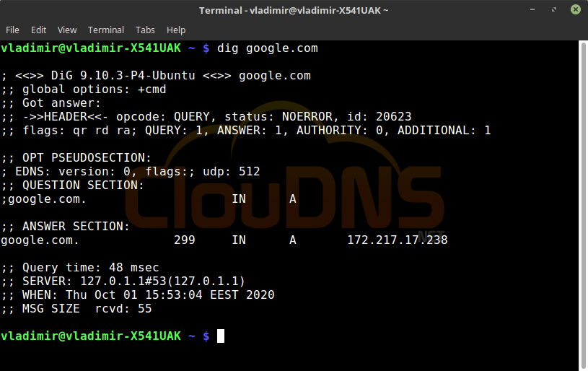
Task: Minimize the terminal window
Action: click(x=532, y=10)
